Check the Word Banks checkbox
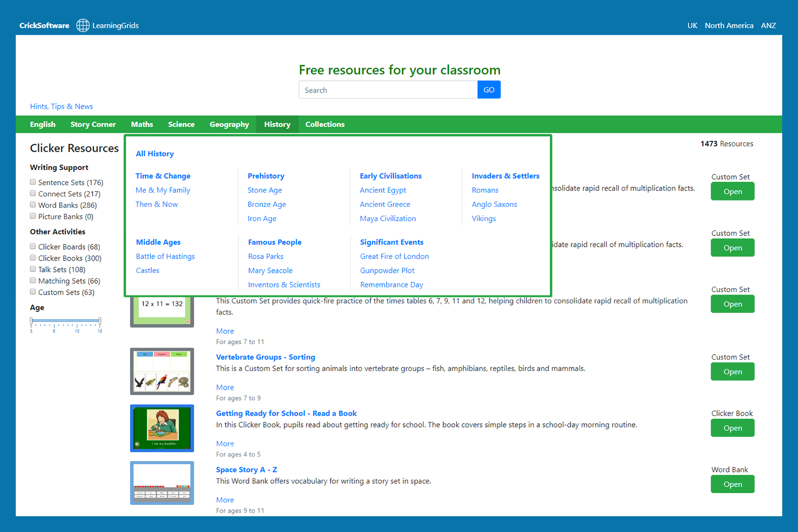 click(33, 205)
